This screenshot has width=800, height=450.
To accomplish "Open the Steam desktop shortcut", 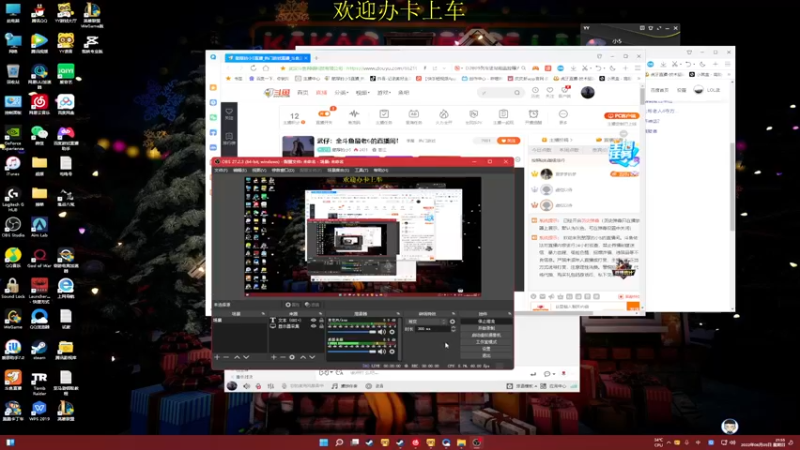I will 39,350.
